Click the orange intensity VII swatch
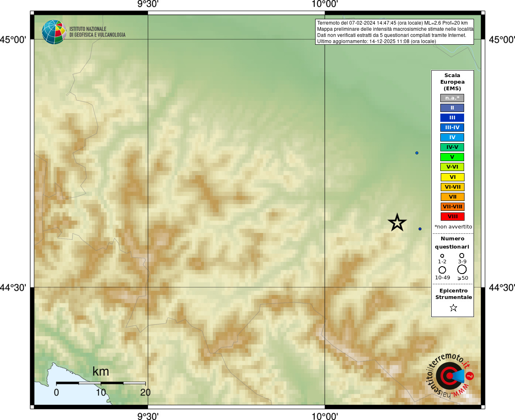This screenshot has width=515, height=420. (x=453, y=197)
